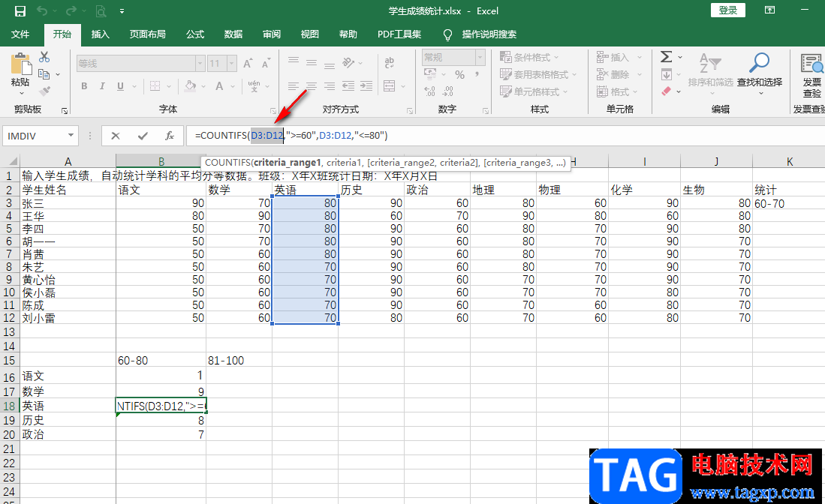Switch to the 页面布局 tab
This screenshot has height=504, width=825.
click(147, 34)
